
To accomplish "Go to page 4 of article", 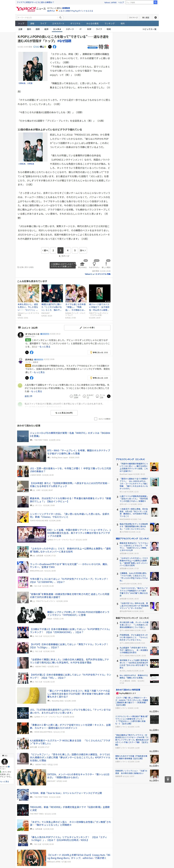I will click(x=68, y=250).
